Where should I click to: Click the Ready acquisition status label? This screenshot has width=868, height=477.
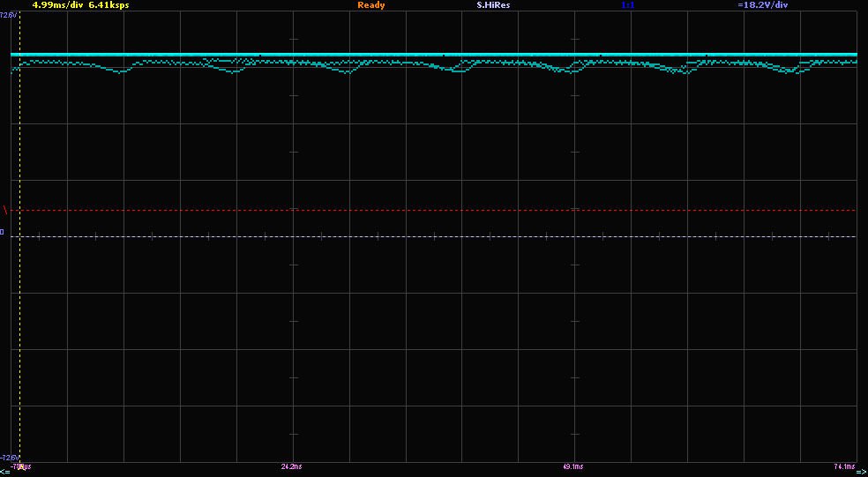370,5
